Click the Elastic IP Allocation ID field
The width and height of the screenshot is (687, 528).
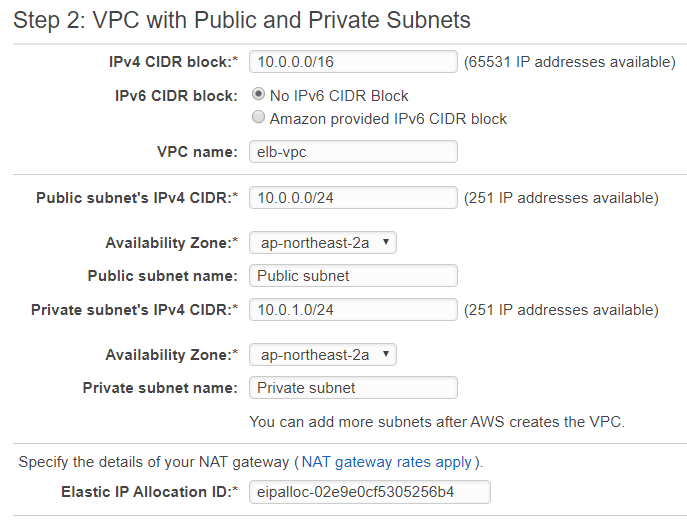point(370,492)
